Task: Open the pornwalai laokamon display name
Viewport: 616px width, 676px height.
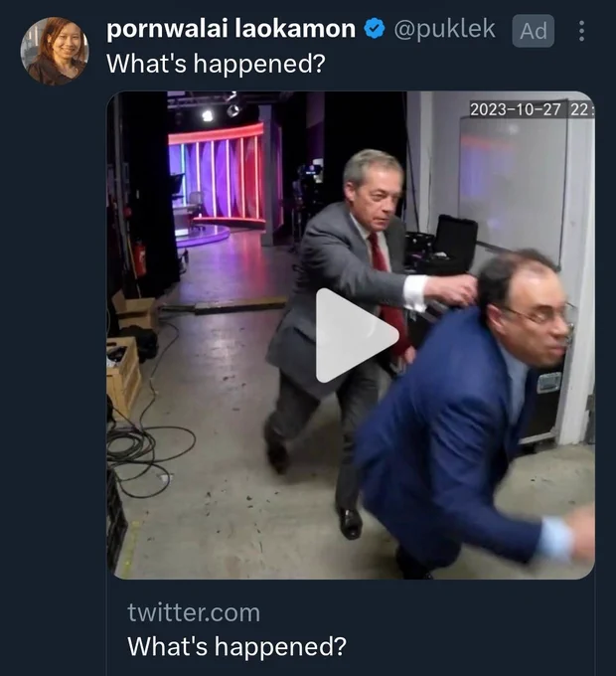Action: [231, 29]
